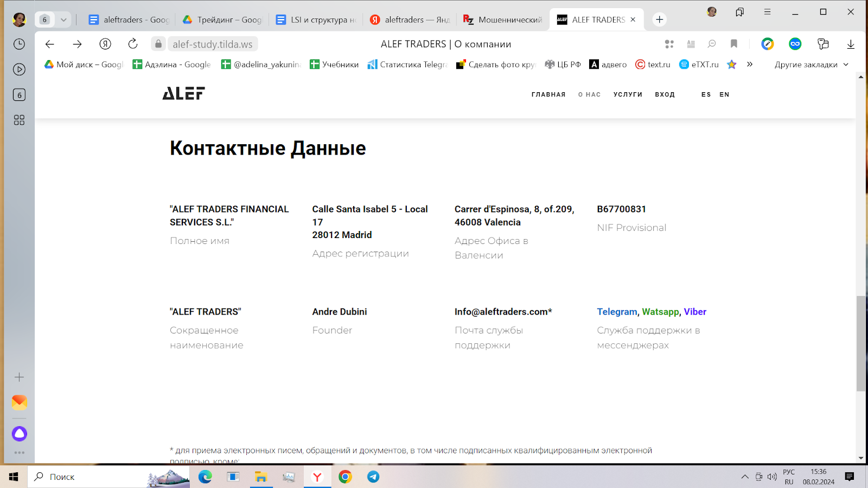Click the address bar URL alef-study.tilda.ws

pos(212,44)
